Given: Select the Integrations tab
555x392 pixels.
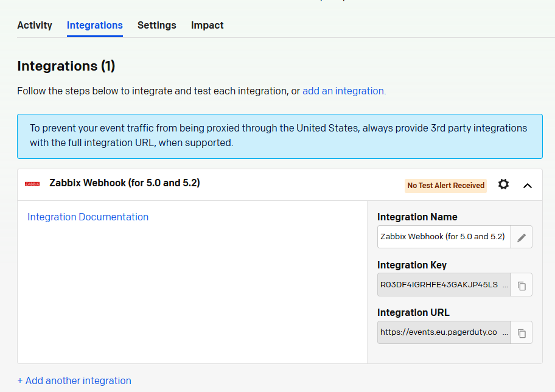Looking at the screenshot, I should pyautogui.click(x=95, y=26).
